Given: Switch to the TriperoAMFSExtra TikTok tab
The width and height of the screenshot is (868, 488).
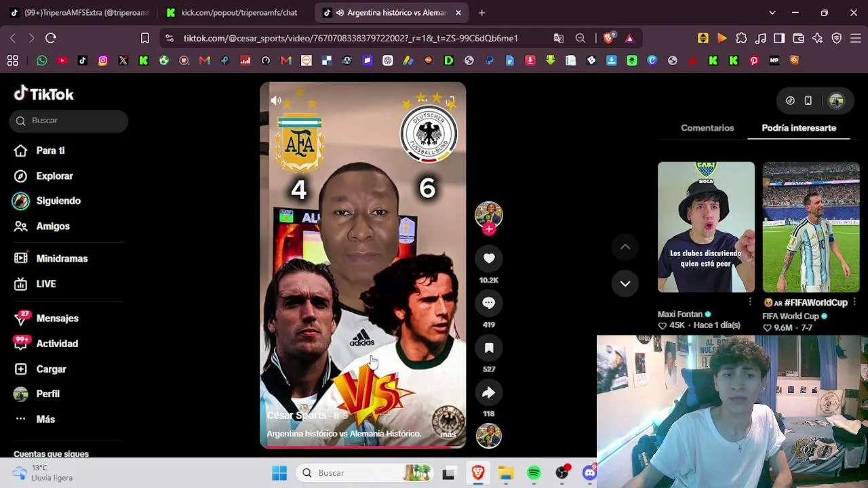Looking at the screenshot, I should [78, 13].
